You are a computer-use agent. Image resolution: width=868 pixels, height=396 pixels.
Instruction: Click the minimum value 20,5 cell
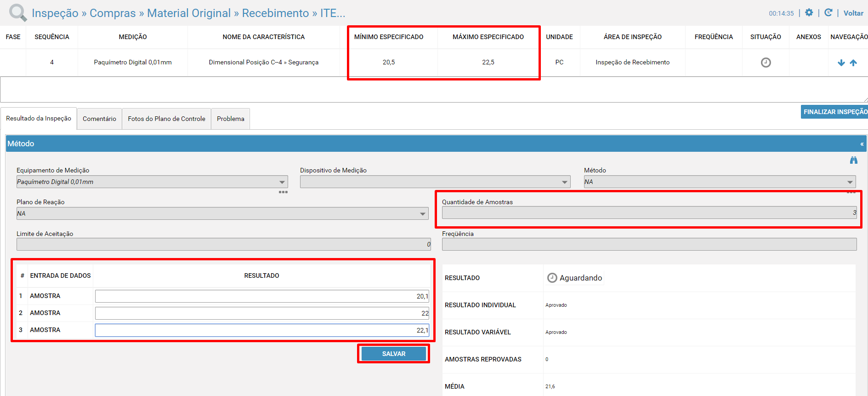coord(389,62)
